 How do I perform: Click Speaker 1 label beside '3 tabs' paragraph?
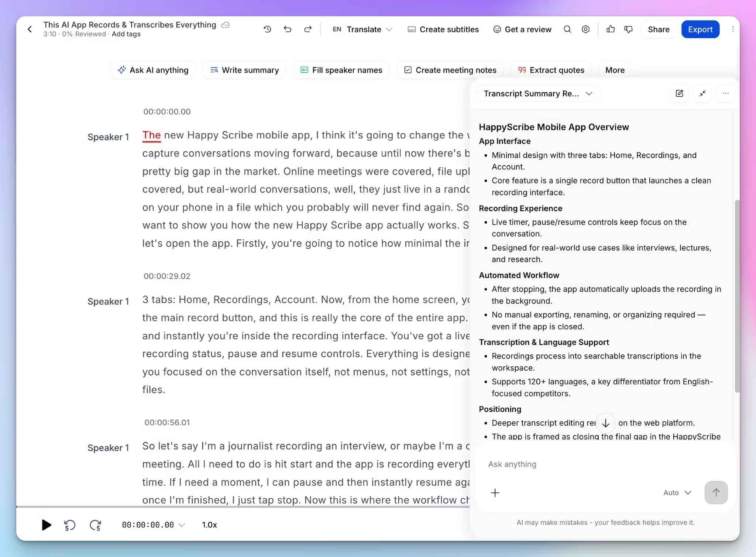click(108, 302)
